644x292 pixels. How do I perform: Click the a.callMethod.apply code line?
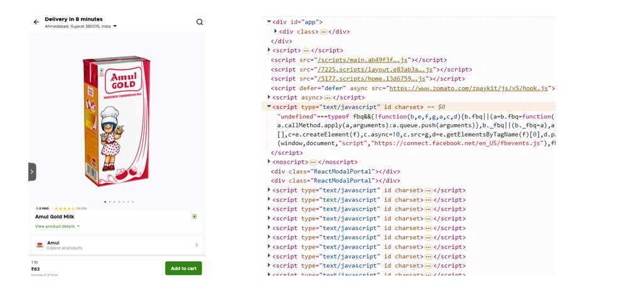tap(416, 125)
